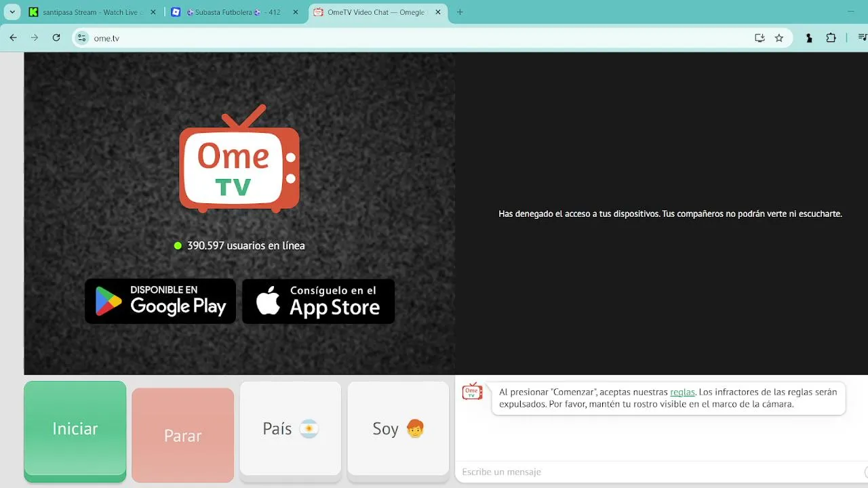Click the green online status dot
868x488 pixels.
[178, 245]
